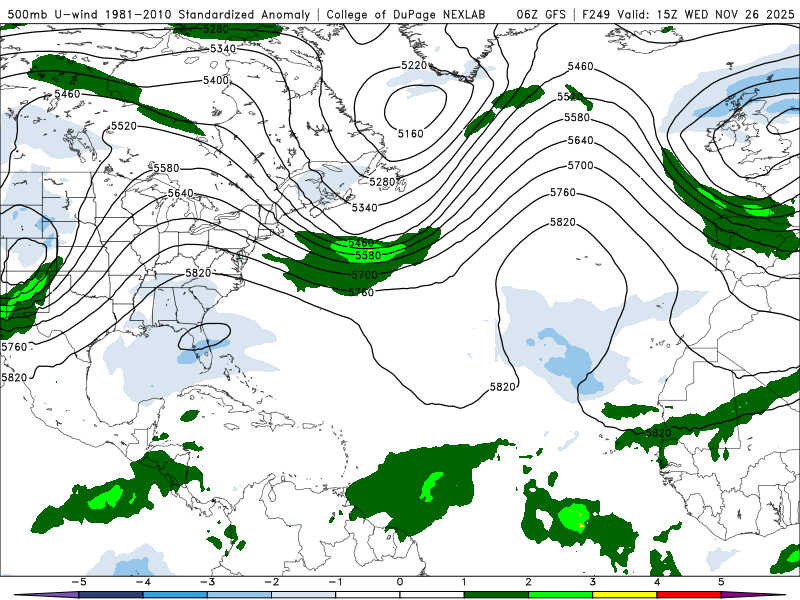Click the '5580' label inside the bright green shading
This screenshot has height=600, width=800.
[368, 256]
